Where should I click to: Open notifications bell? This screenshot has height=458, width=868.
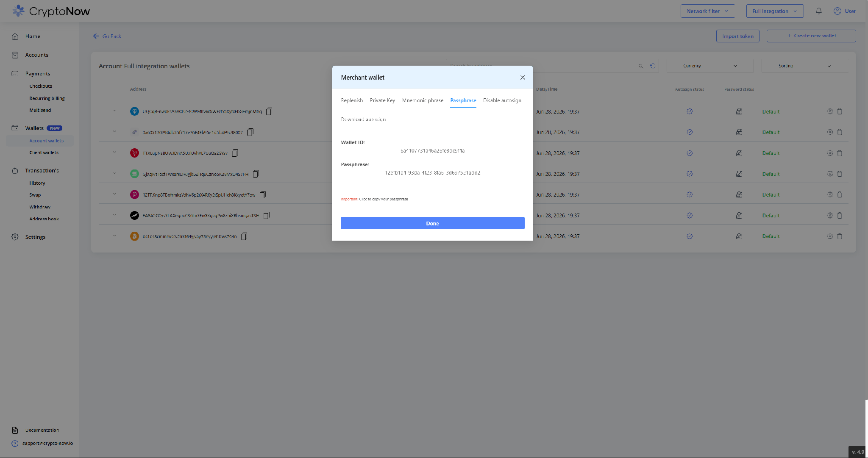(x=819, y=11)
